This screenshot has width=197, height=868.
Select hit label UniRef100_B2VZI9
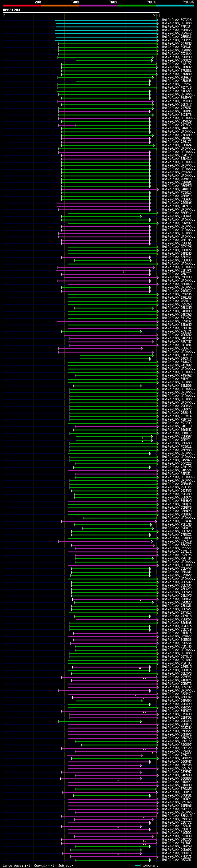(177, 542)
